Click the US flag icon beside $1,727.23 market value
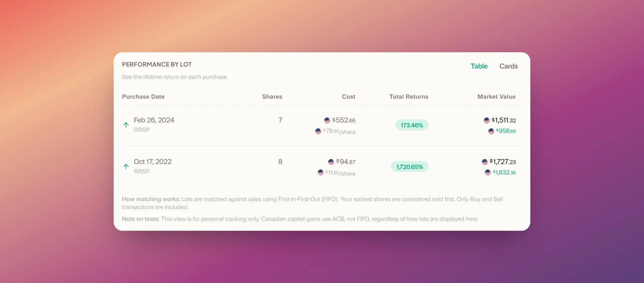 (x=485, y=162)
